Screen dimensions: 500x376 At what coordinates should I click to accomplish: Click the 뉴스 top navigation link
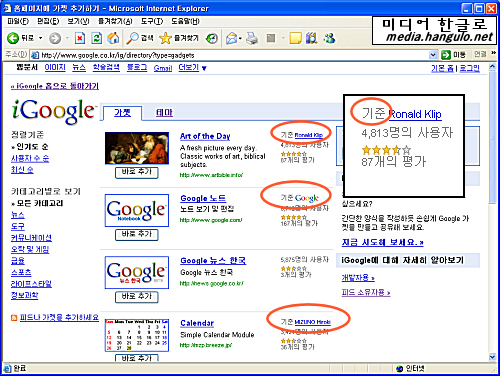tap(79, 67)
